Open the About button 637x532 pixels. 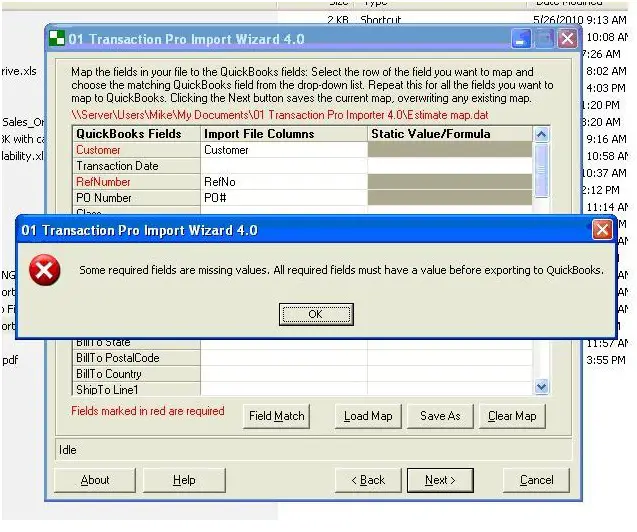[95, 480]
